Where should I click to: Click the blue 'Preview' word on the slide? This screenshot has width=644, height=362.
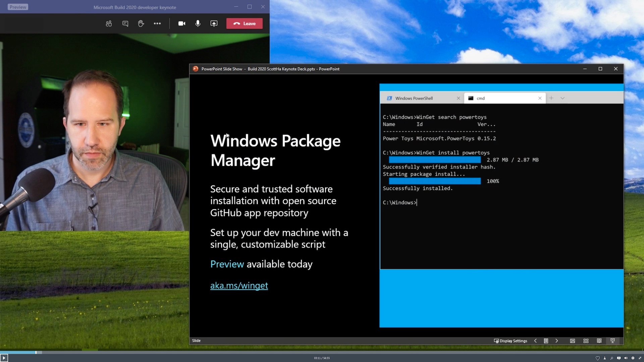(227, 264)
